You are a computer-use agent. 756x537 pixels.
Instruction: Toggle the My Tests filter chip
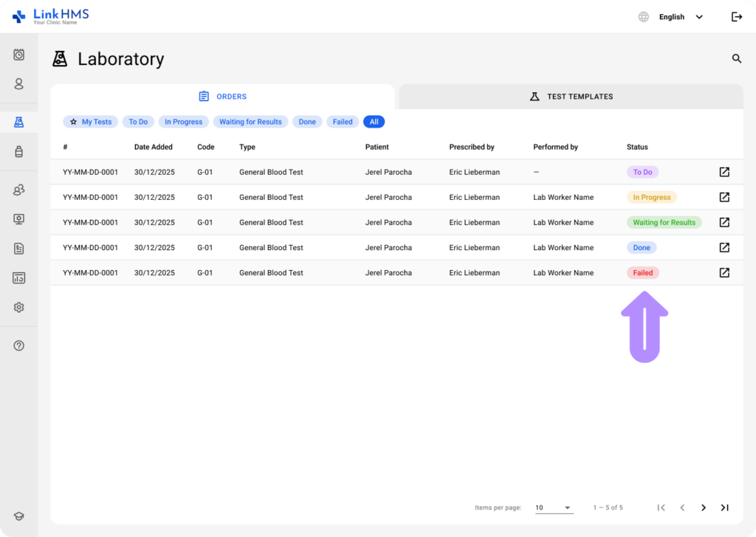point(90,122)
